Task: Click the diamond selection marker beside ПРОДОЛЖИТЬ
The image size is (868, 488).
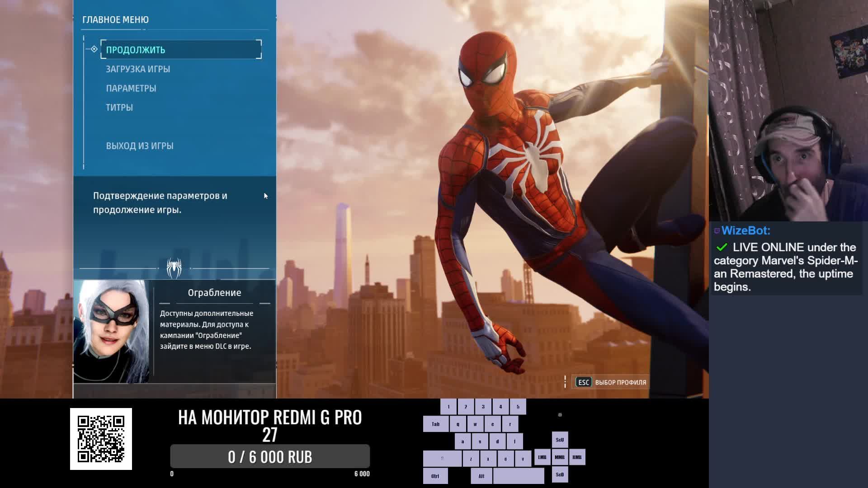Action: (x=94, y=49)
